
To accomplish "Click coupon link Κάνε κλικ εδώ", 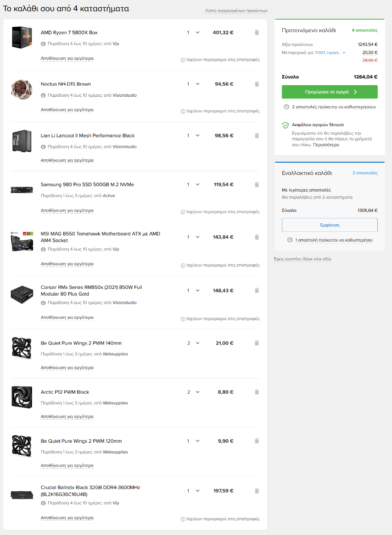I will [x=317, y=259].
